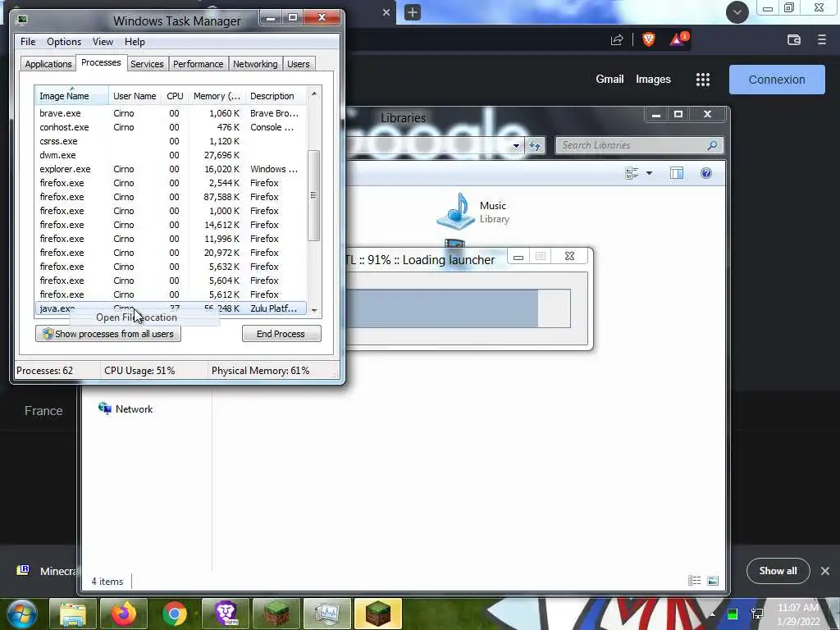Open Brave Rewards triangle icon
The width and height of the screenshot is (840, 630).
[677, 39]
